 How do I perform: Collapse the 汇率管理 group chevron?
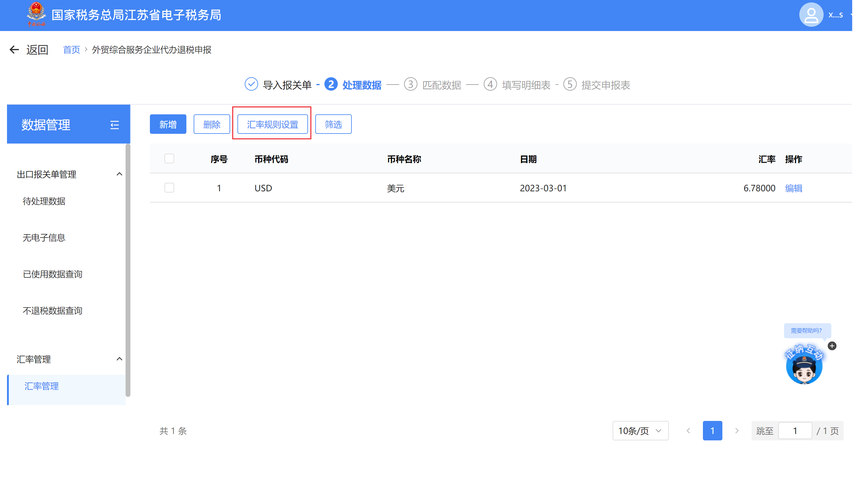(x=119, y=359)
